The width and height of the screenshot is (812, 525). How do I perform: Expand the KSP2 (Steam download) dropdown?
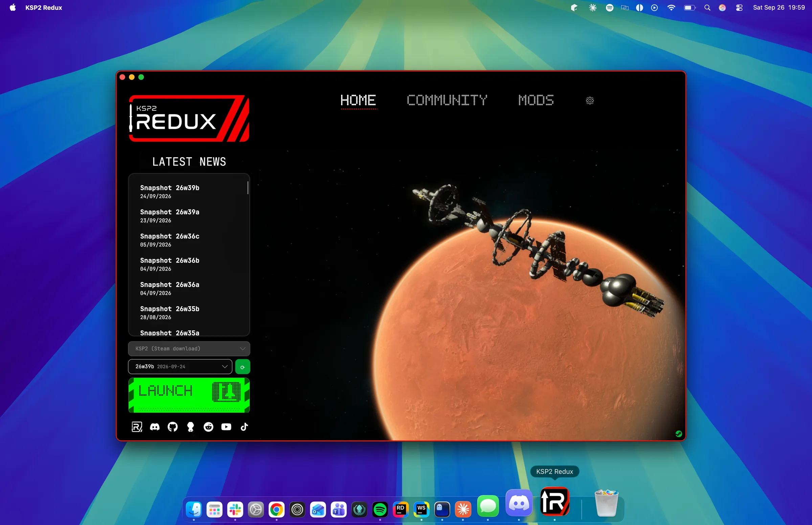(x=189, y=349)
